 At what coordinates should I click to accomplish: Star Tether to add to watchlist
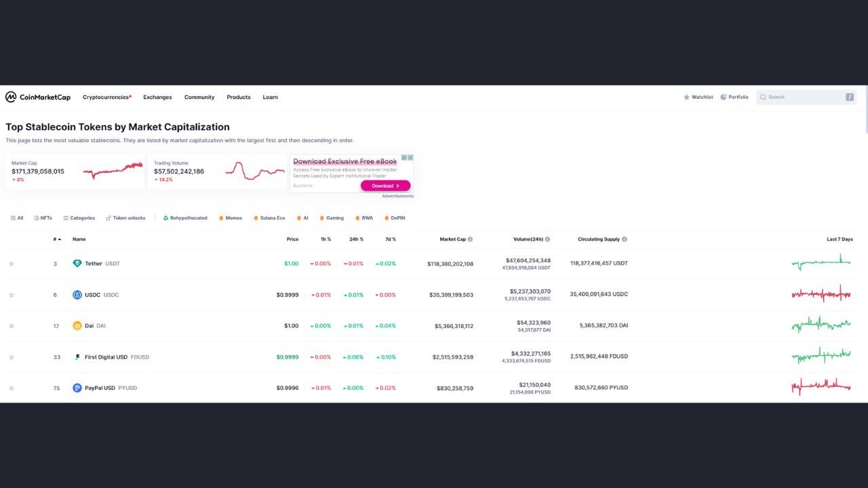12,264
